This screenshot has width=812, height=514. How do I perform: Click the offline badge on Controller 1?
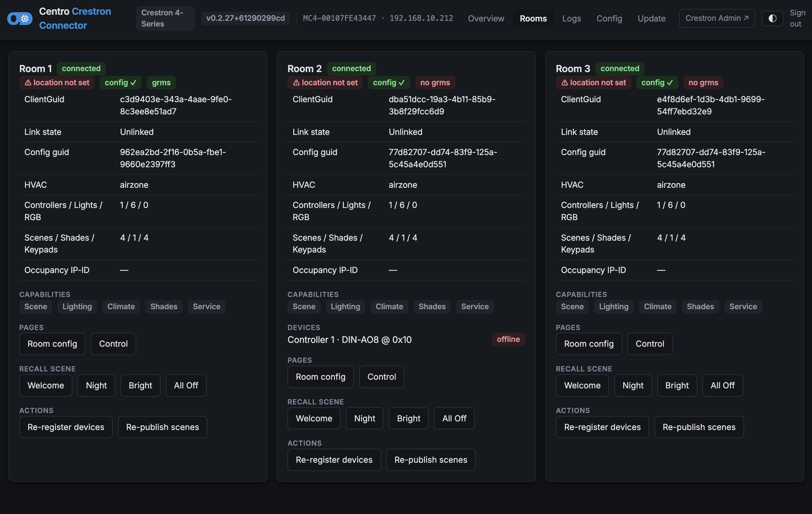(x=508, y=339)
